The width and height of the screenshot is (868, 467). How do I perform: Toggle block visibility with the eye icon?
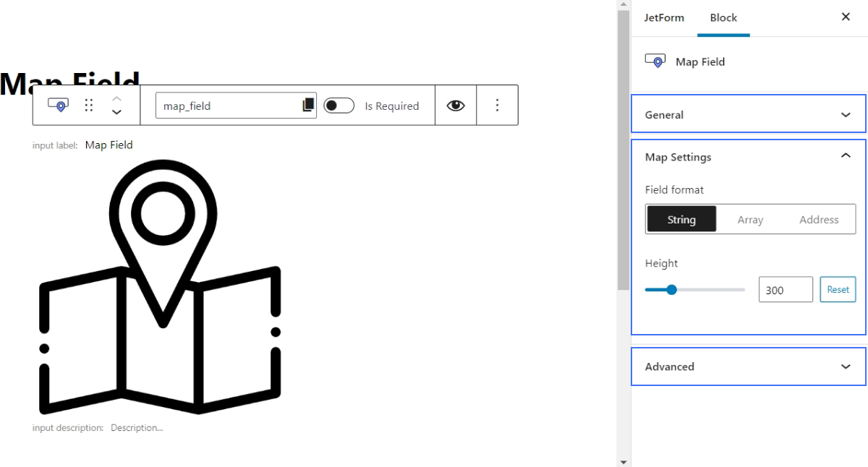(x=455, y=106)
